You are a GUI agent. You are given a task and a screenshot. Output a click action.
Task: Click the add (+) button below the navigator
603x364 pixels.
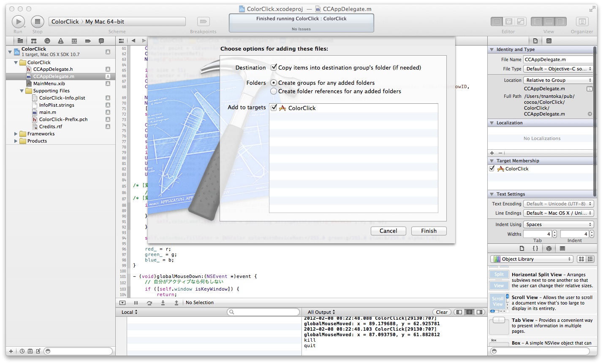tap(11, 351)
